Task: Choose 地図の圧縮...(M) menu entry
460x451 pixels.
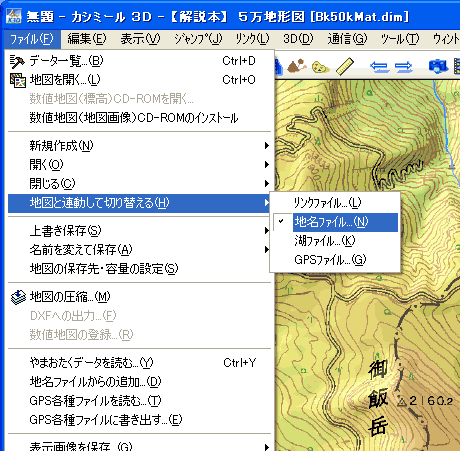Action: (139, 297)
